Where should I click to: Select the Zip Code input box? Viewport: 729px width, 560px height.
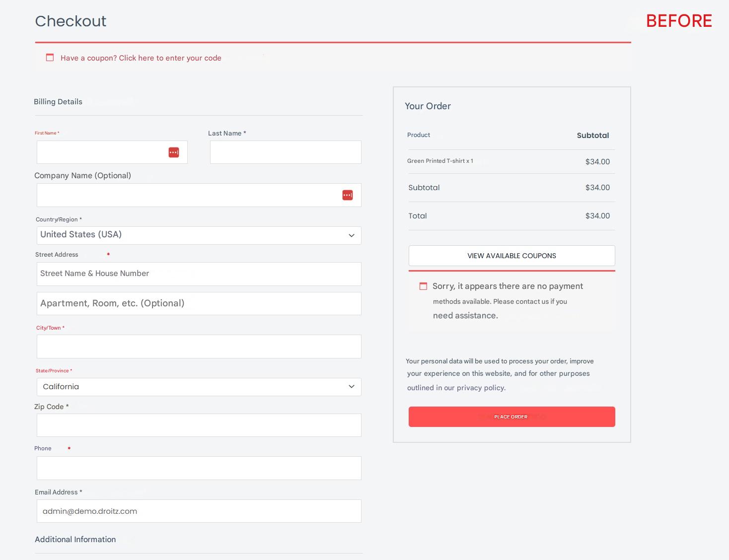(199, 425)
